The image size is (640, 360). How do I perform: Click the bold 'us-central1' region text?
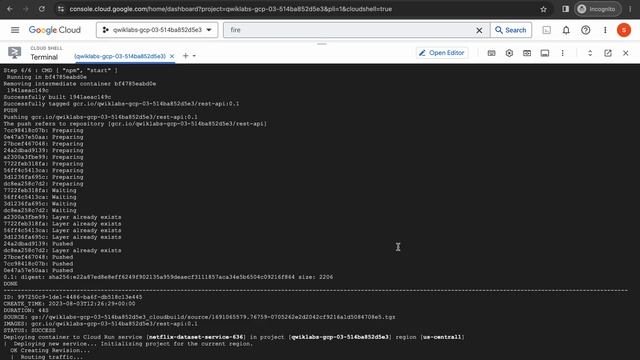click(x=442, y=337)
